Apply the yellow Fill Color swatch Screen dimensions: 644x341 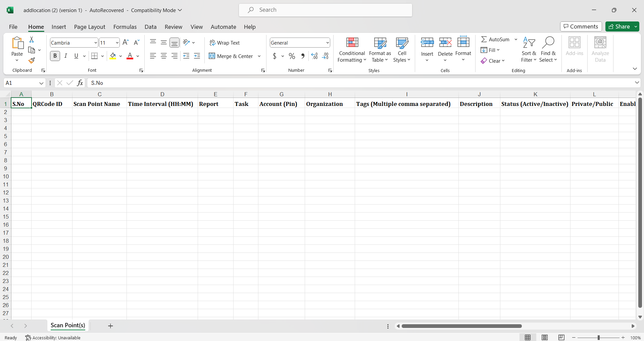tap(113, 56)
